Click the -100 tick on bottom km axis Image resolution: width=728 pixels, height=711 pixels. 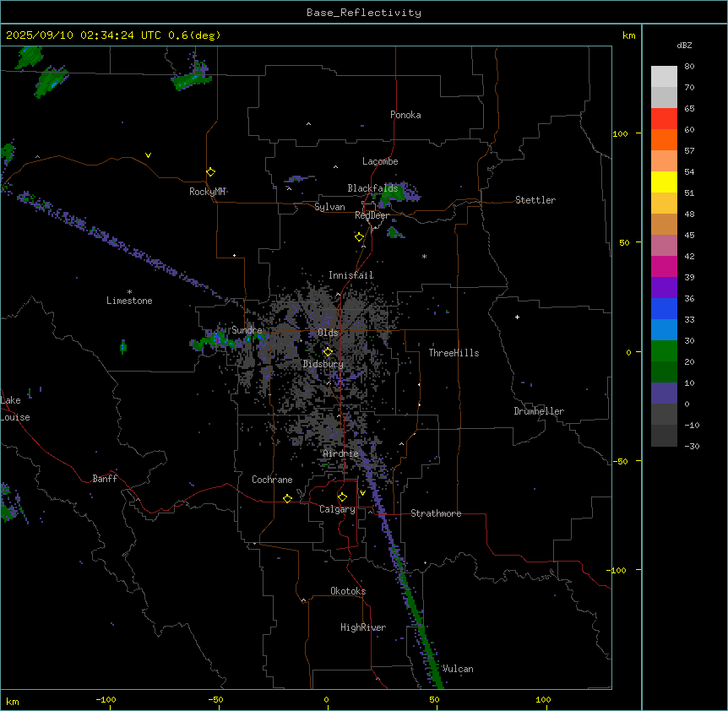tap(106, 699)
